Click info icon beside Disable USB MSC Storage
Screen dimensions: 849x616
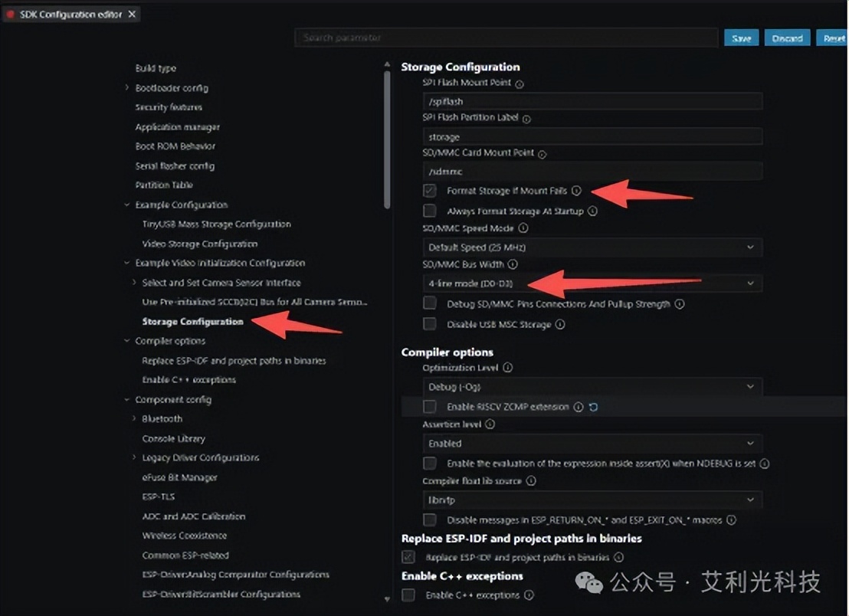(560, 324)
